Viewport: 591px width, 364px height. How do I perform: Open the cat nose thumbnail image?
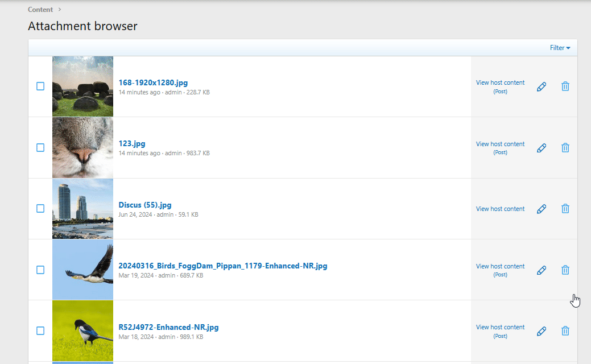click(82, 148)
